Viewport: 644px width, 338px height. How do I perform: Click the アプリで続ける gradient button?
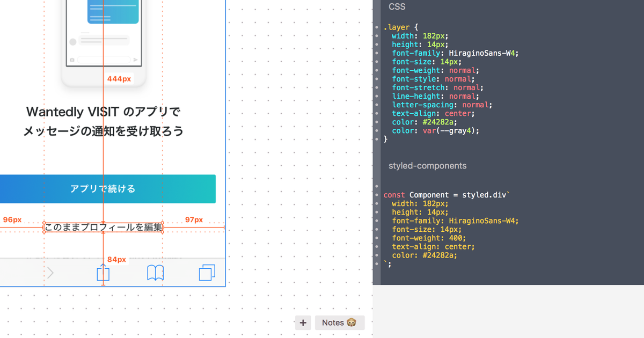(103, 189)
